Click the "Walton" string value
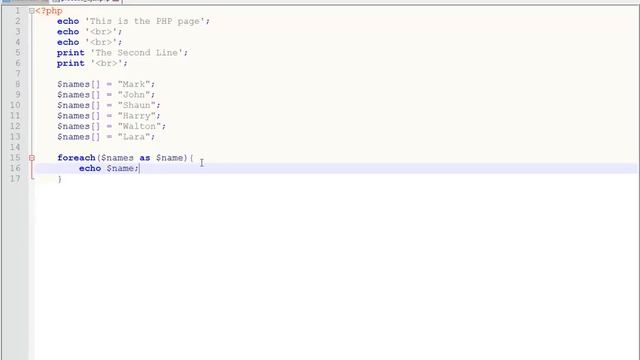The height and width of the screenshot is (360, 640). point(139,127)
